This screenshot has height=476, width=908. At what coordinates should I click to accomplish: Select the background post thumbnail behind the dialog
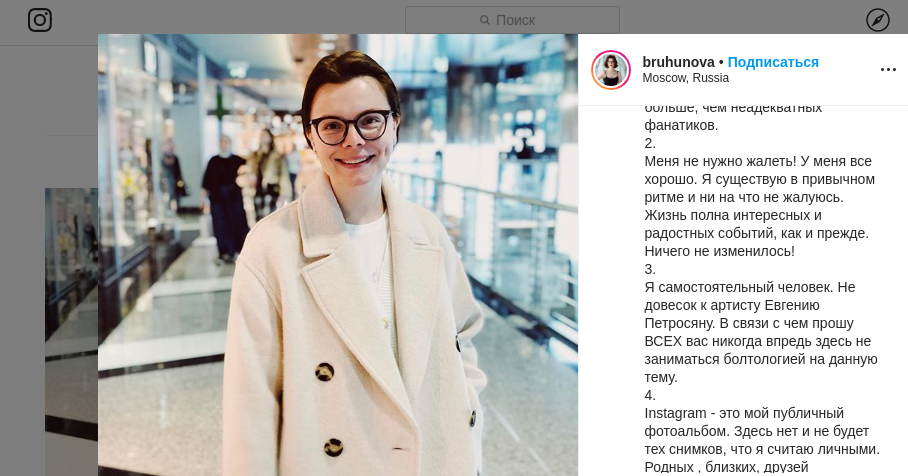71,332
